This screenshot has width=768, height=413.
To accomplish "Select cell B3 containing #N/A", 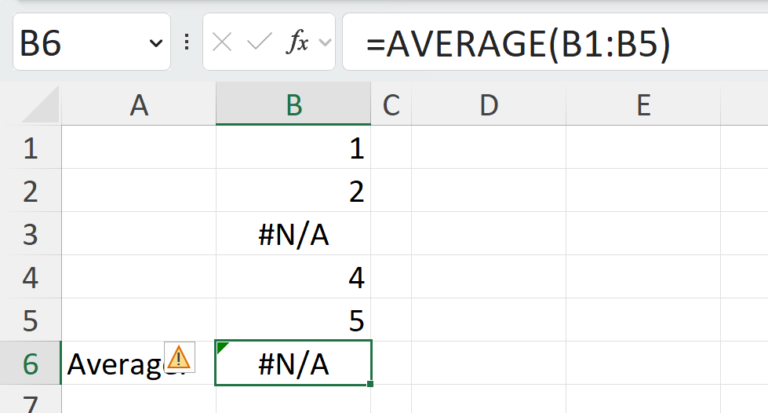I will click(293, 234).
